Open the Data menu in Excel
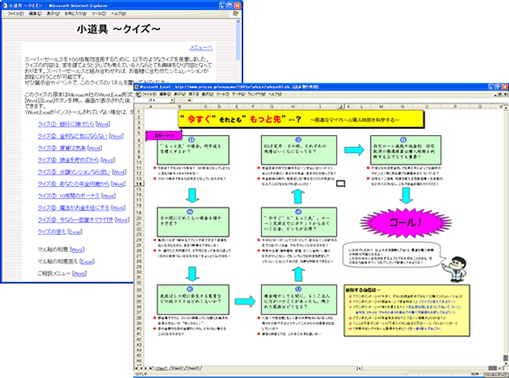The width and height of the screenshot is (509, 378). pos(238,95)
